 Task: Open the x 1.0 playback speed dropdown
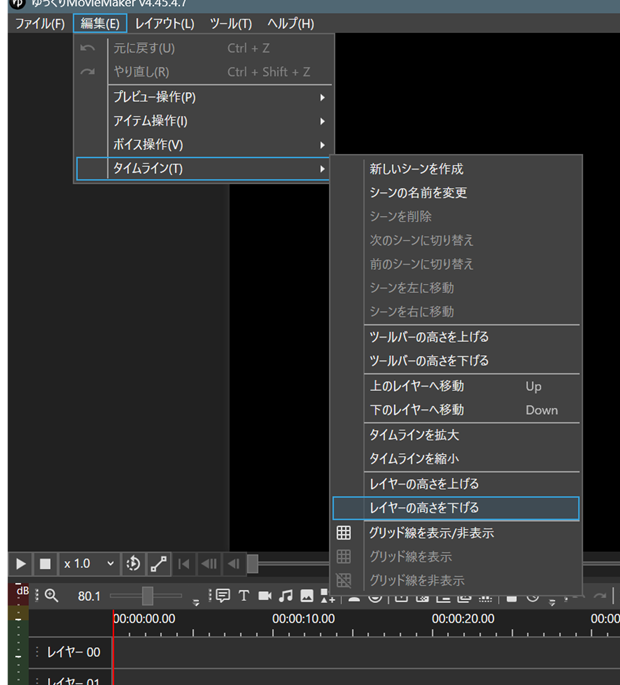[x=89, y=564]
